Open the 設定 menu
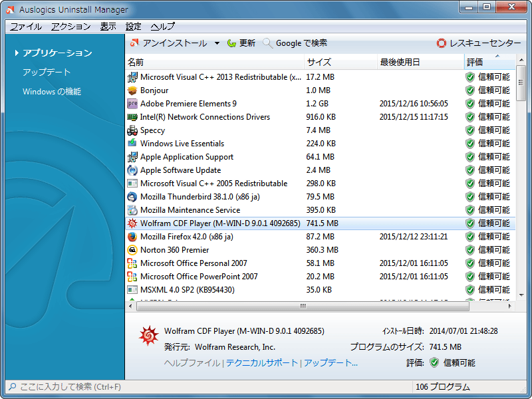The image size is (532, 399). tap(134, 27)
